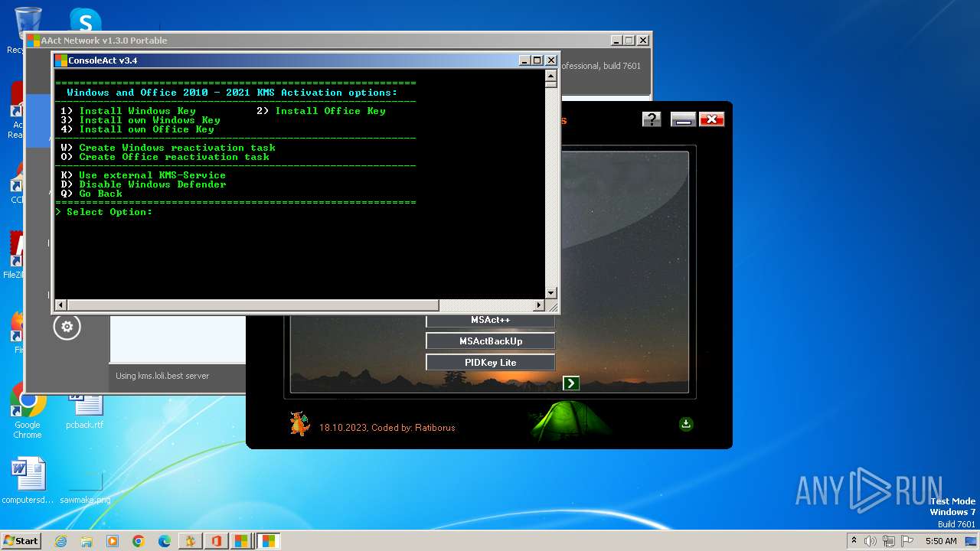Viewport: 980px width, 551px height.
Task: Click AAct Network title bar icon
Action: (34, 41)
